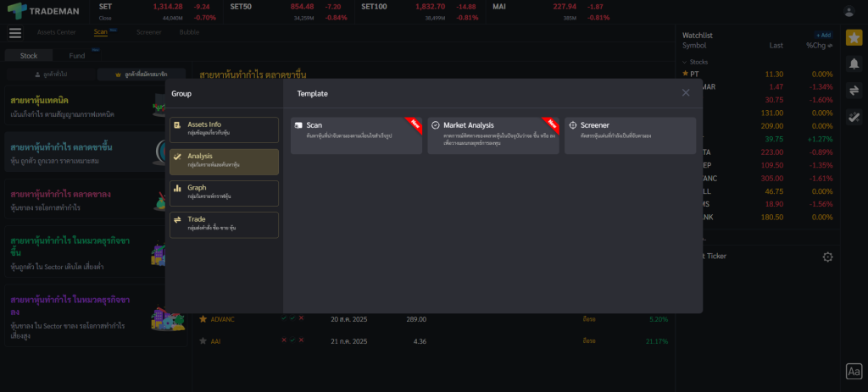Open the user profile icon
The width and height of the screenshot is (868, 392).
[849, 11]
